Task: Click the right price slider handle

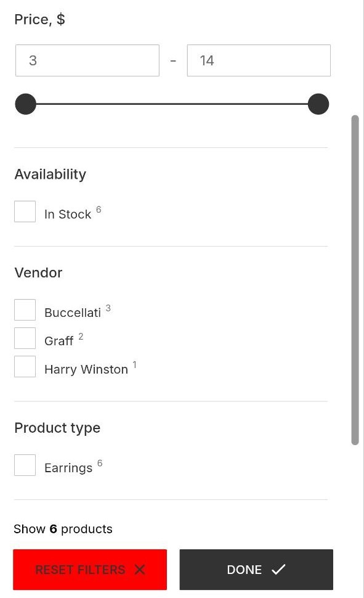Action: click(317, 104)
